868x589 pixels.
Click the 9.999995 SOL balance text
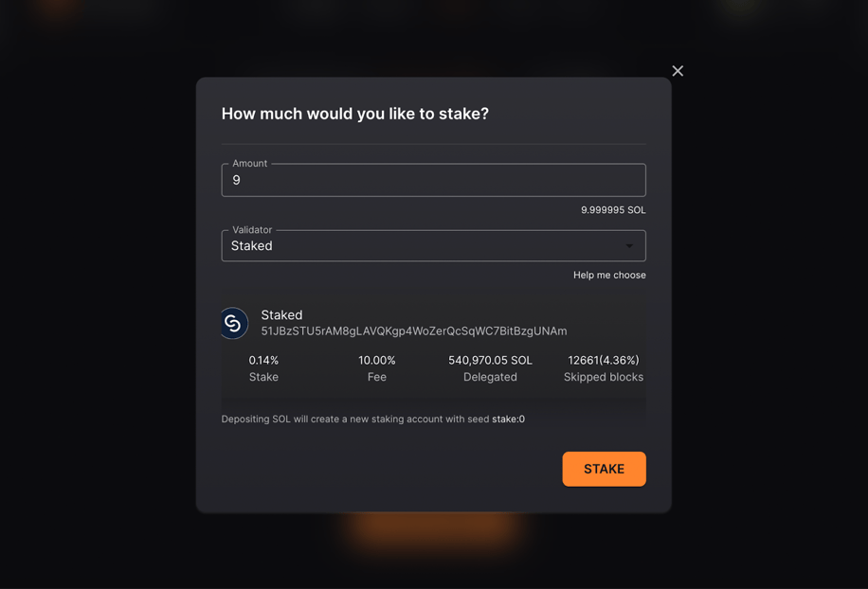click(x=613, y=210)
